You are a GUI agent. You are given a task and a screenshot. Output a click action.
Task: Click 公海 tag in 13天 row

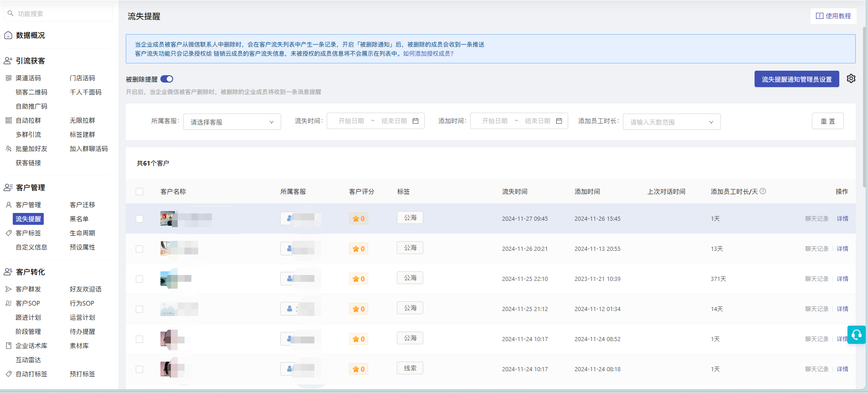pyautogui.click(x=410, y=248)
